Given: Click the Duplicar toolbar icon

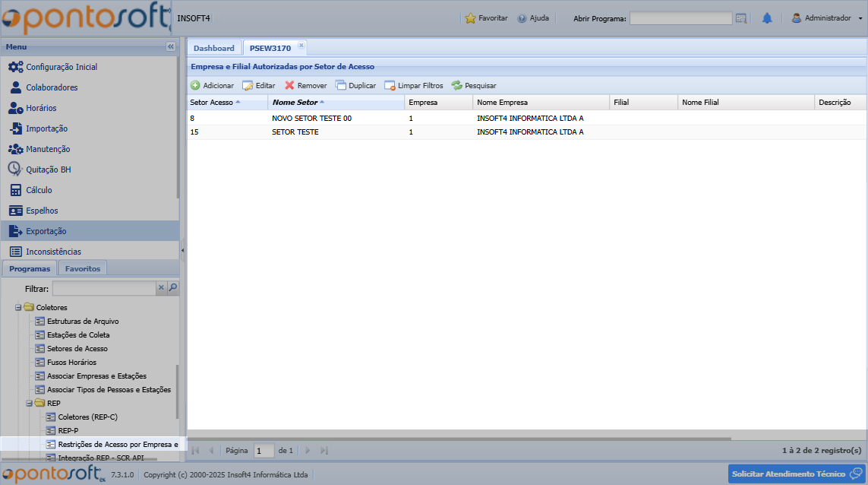Looking at the screenshot, I should [341, 86].
